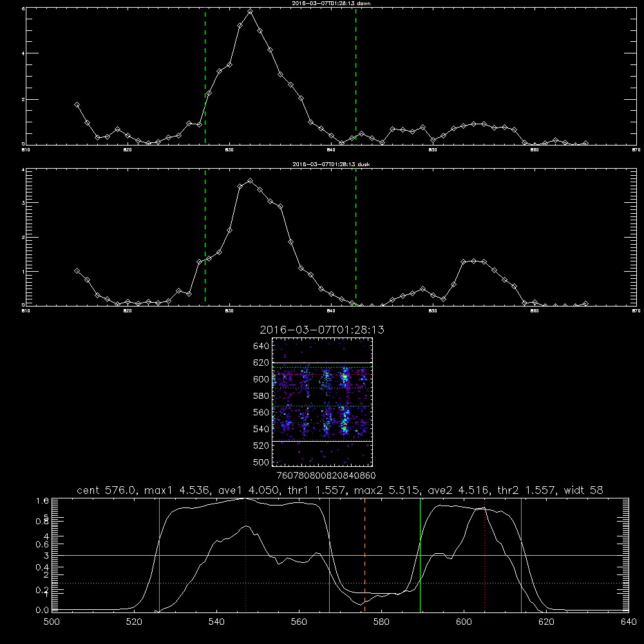Select dawn plot green dashed line near 828
The width and height of the screenshot is (644, 644).
click(x=205, y=76)
